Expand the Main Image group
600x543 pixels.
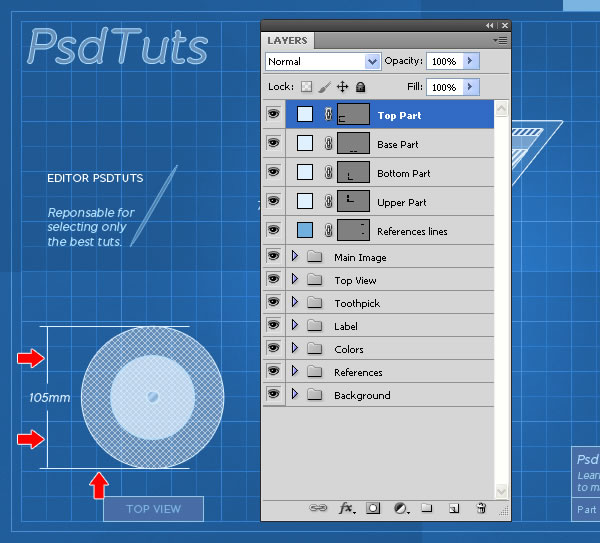(294, 256)
